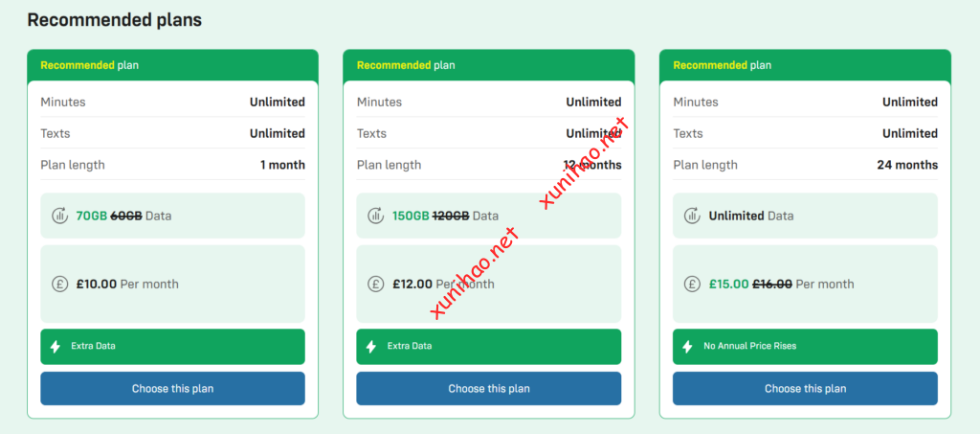Click the Extra Data banner on 70GB plan
The width and height of the screenshot is (980, 434).
point(172,346)
